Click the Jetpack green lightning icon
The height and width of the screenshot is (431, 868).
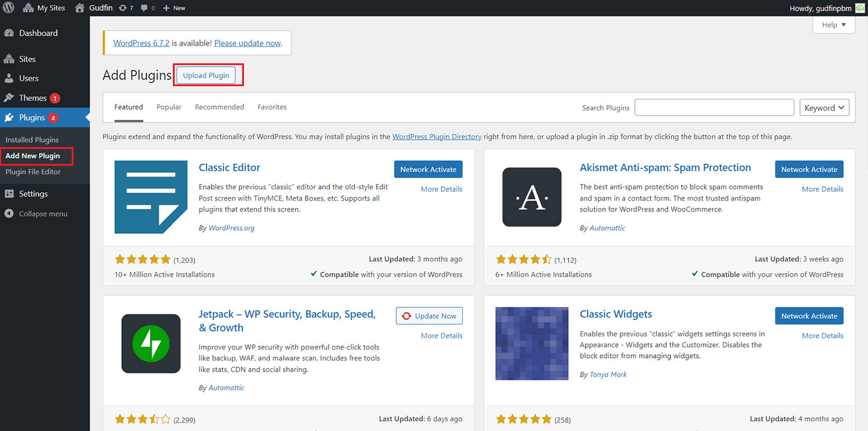coord(151,344)
